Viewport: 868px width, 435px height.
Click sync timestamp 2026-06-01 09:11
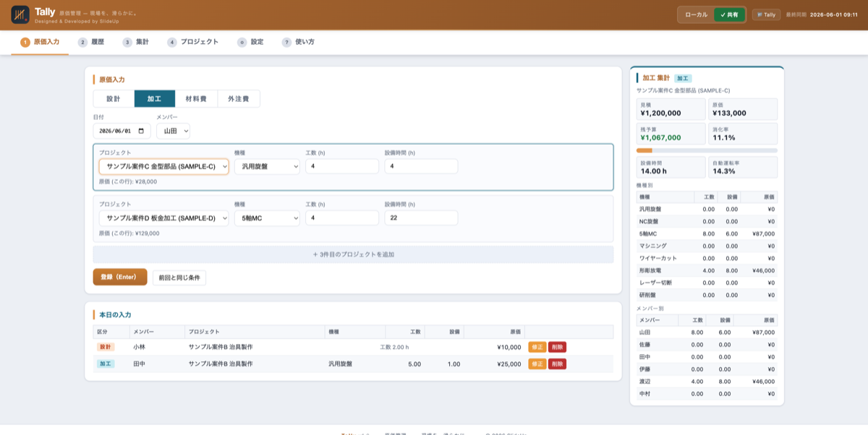click(x=833, y=14)
